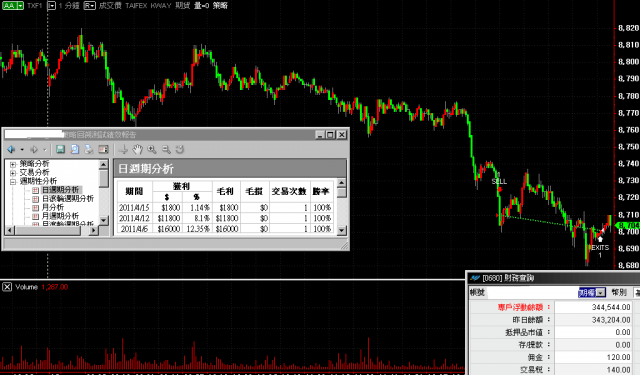Click the SELL signal marker on chart
Image resolution: width=640 pixels, height=375 pixels.
pyautogui.click(x=499, y=181)
